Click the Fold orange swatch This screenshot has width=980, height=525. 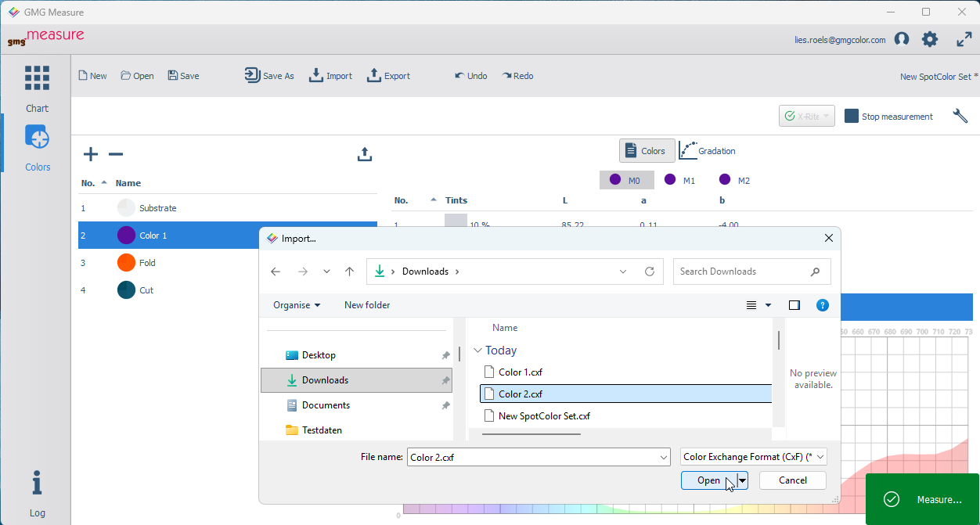126,263
